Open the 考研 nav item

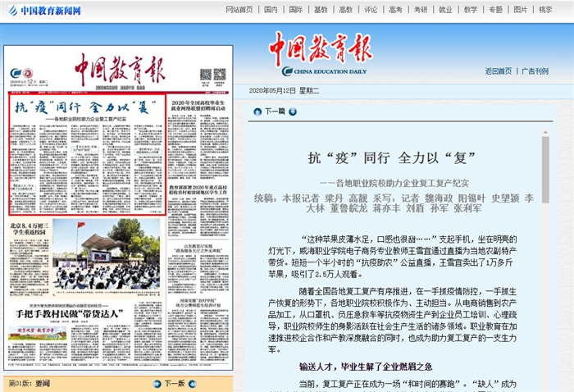421,10
